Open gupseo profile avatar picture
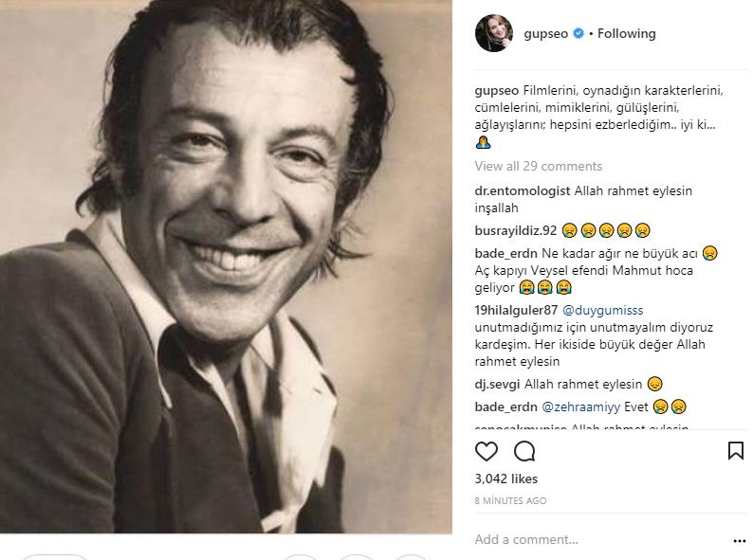The image size is (753, 560). pyautogui.click(x=493, y=33)
